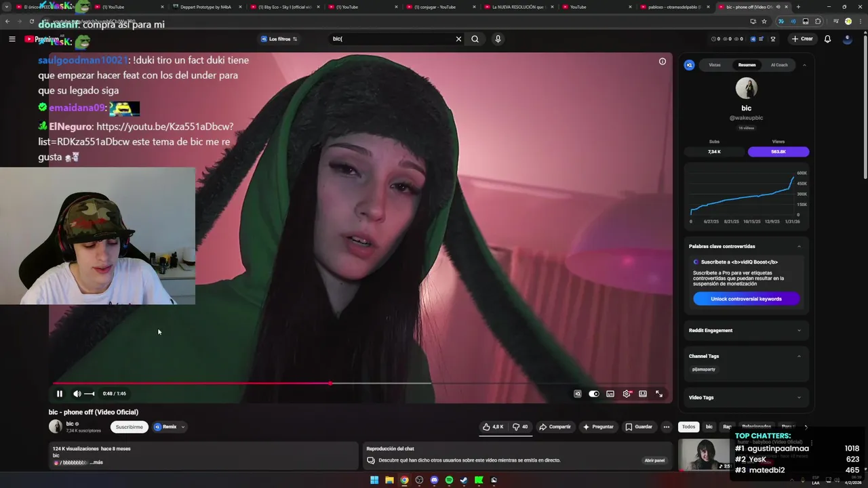The height and width of the screenshot is (488, 868).
Task: Switch to theater mode
Action: coord(643,394)
